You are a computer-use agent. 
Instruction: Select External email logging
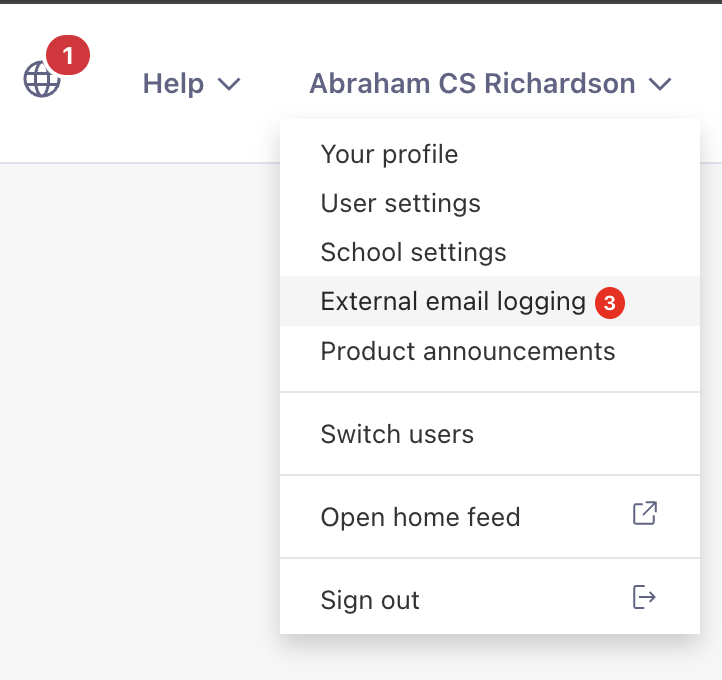tap(490, 301)
